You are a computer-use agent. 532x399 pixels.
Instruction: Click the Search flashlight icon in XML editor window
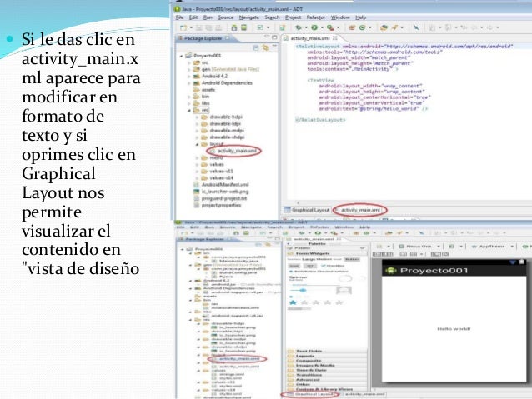tap(394, 27)
